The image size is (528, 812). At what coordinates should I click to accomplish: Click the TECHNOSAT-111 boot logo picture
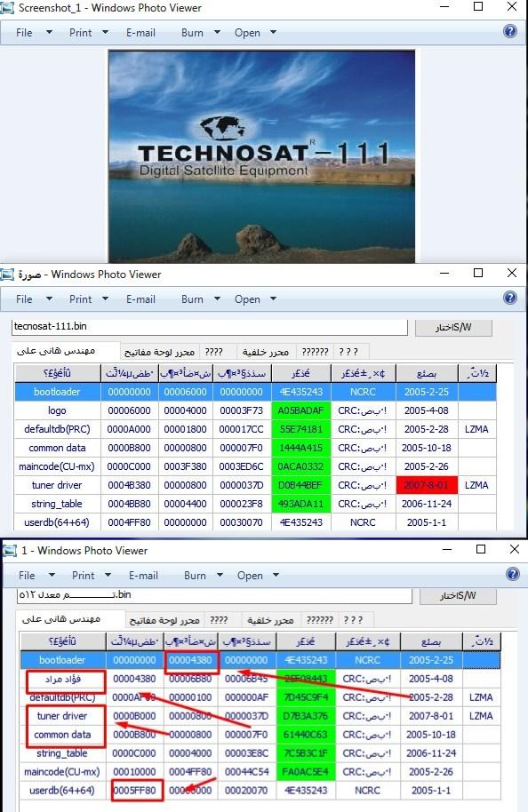(261, 156)
